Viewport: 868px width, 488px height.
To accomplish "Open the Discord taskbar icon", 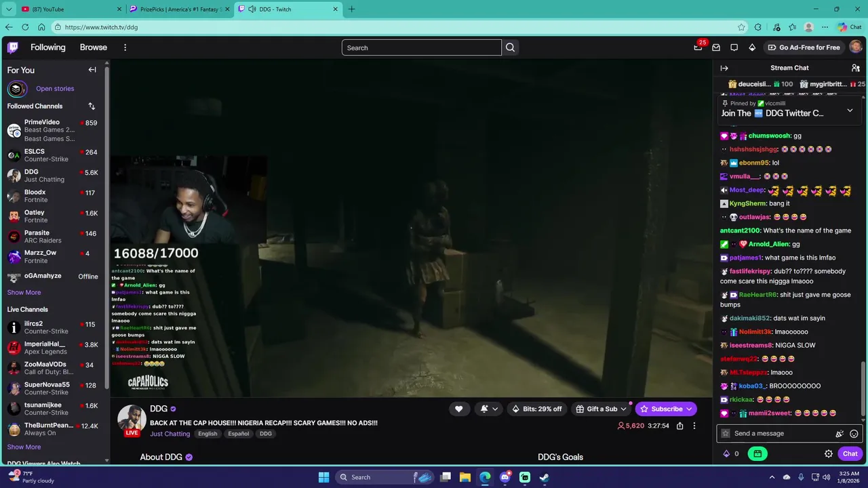I will 505,477.
